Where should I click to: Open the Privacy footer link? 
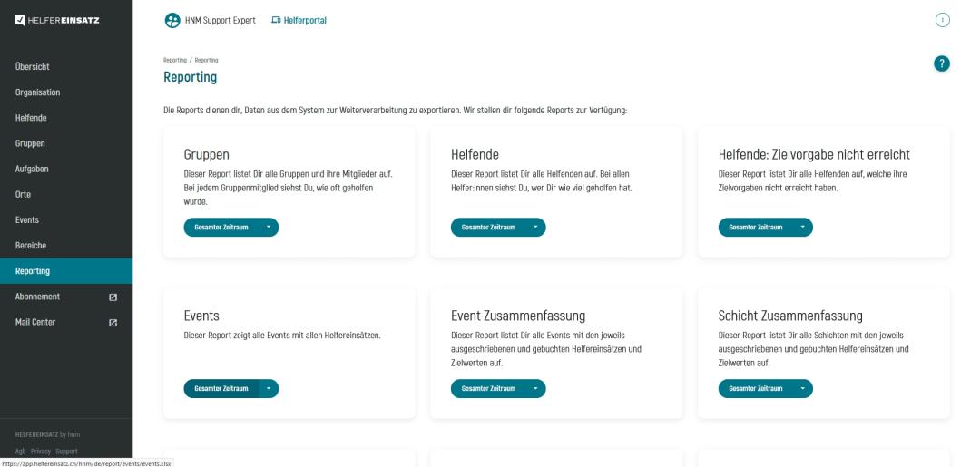(x=41, y=452)
